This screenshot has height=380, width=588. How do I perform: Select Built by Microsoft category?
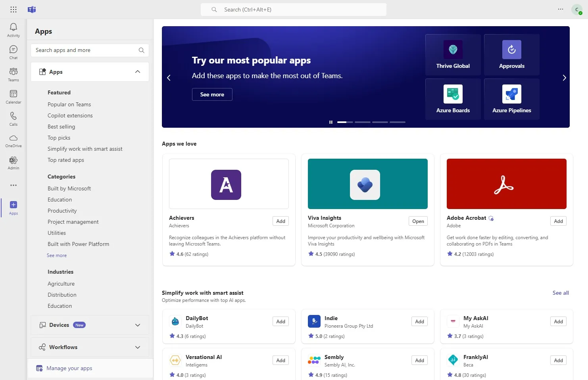(x=69, y=188)
